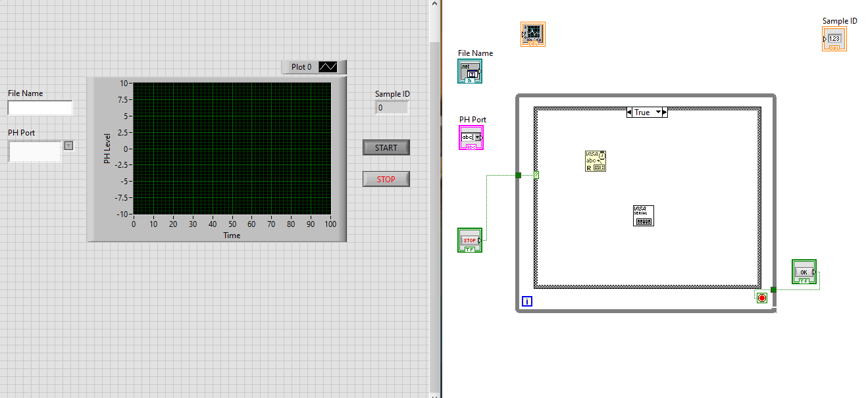The image size is (868, 398).
Task: Go to previous case with left arrow
Action: pyautogui.click(x=630, y=112)
